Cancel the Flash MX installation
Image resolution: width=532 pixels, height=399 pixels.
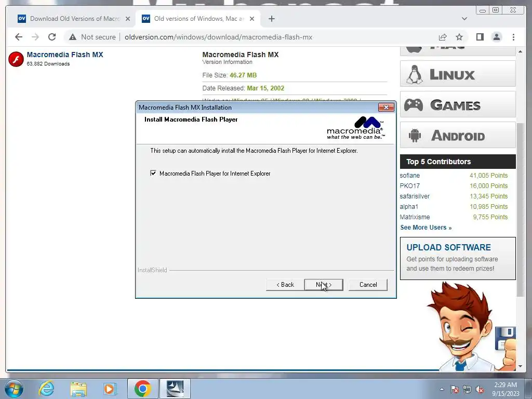point(368,285)
